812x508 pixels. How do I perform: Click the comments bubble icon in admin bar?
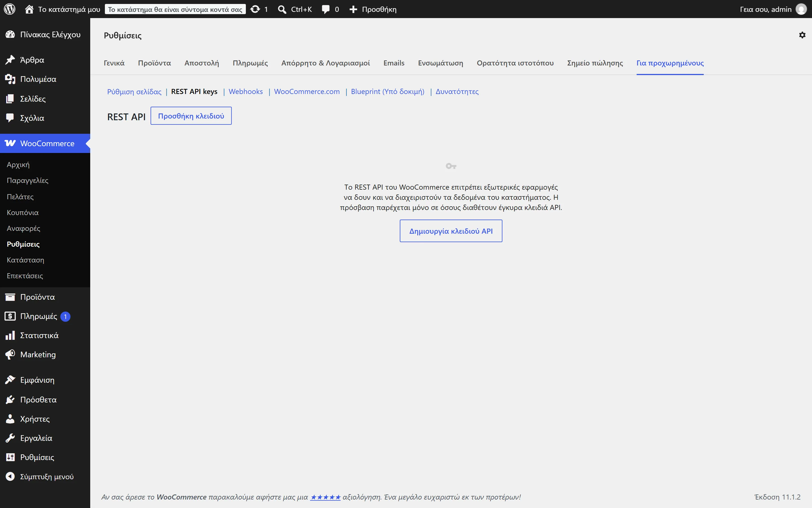tap(325, 9)
